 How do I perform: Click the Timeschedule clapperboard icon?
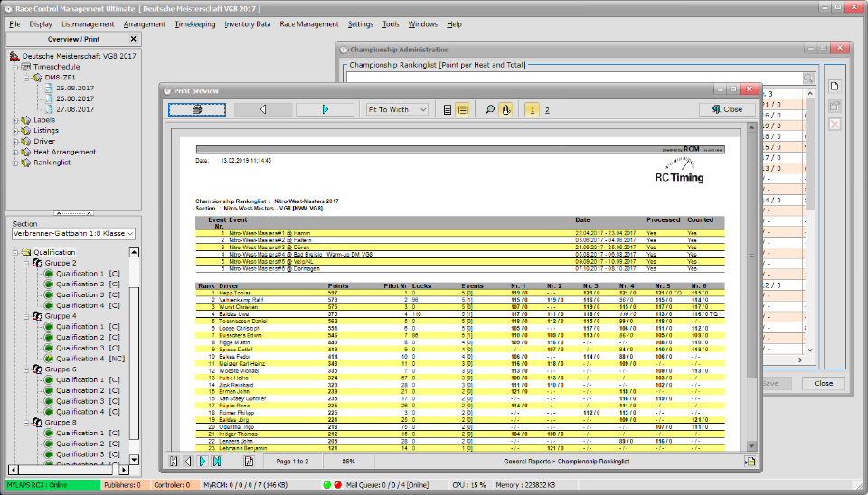[26, 67]
